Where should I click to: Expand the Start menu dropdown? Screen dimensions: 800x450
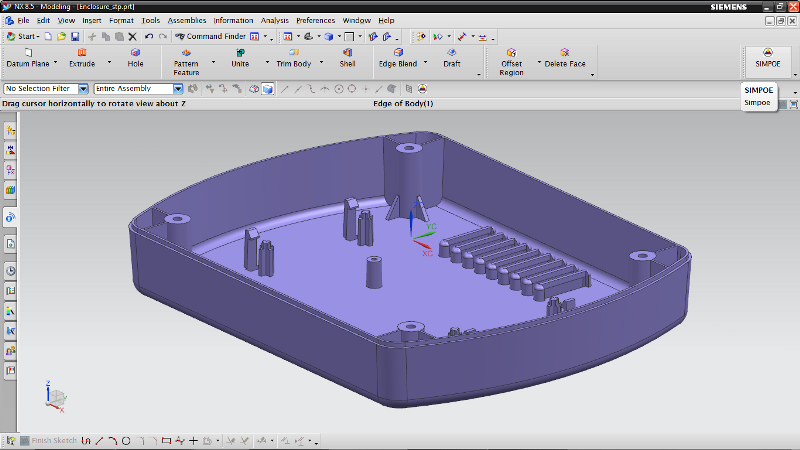tap(23, 36)
